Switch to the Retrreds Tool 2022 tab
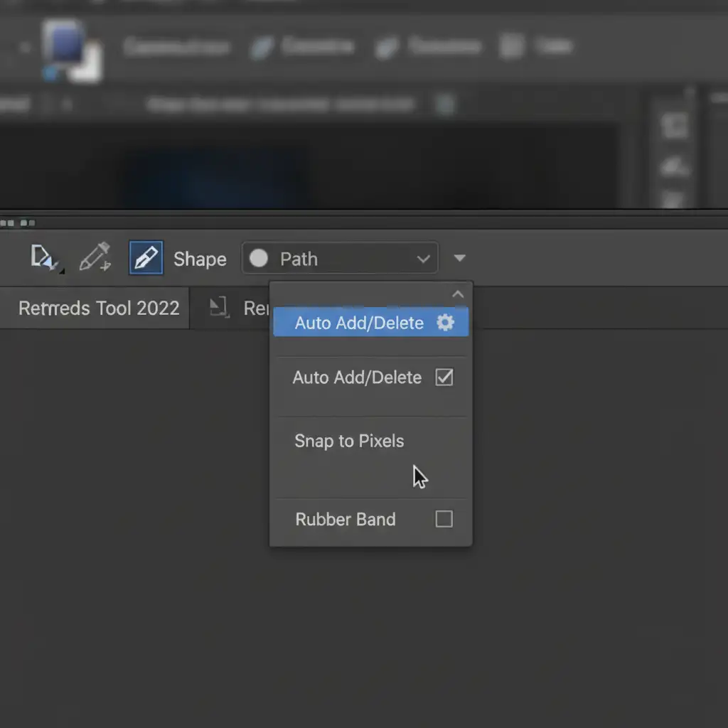The height and width of the screenshot is (728, 728). [99, 308]
